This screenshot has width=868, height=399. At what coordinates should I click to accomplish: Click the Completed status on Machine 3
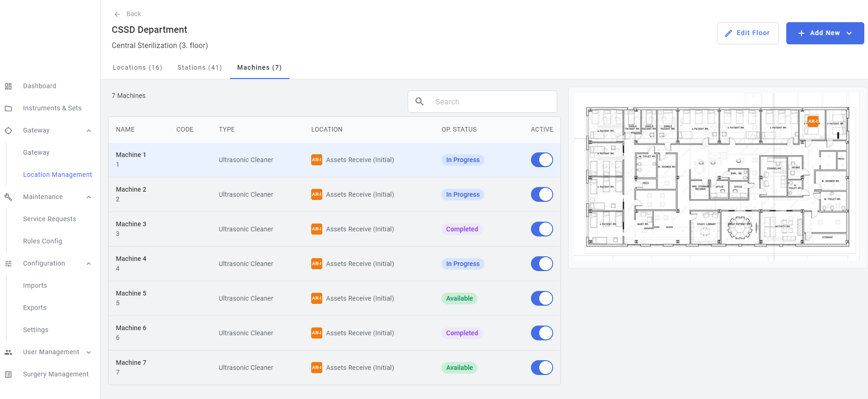(462, 229)
